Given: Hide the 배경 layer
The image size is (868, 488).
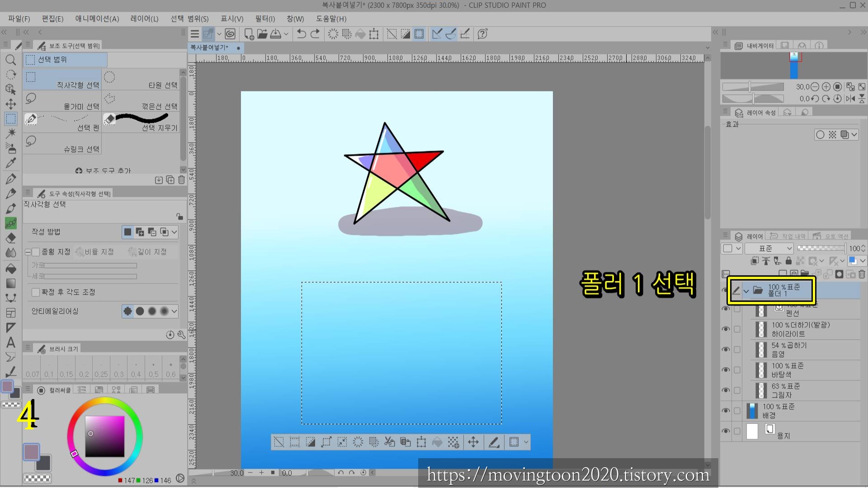Looking at the screenshot, I should [726, 411].
